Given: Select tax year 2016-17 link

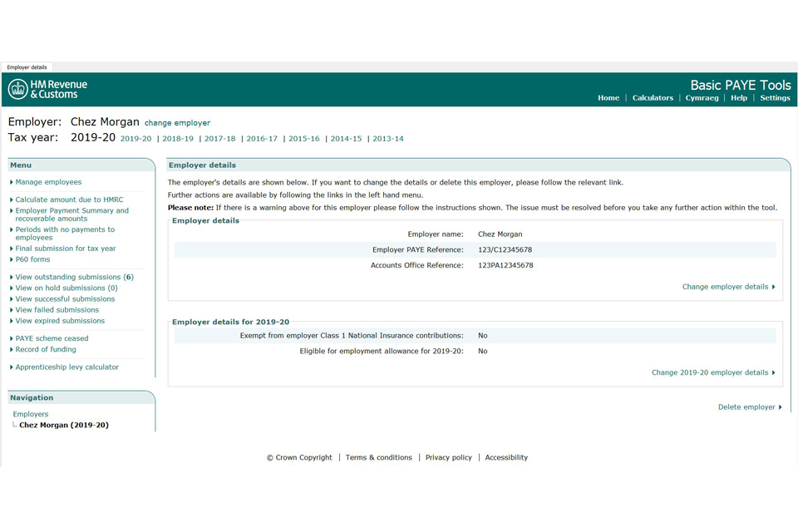Looking at the screenshot, I should coord(262,139).
